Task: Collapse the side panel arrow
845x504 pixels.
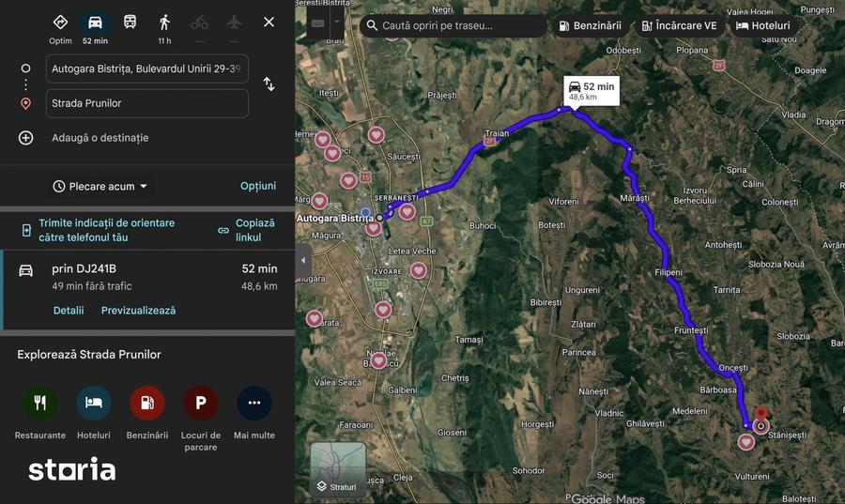Action: (x=303, y=261)
